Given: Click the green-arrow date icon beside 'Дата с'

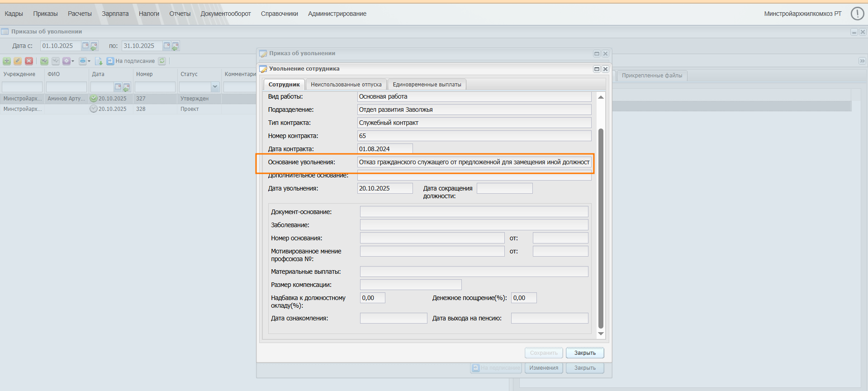Looking at the screenshot, I should pos(94,46).
